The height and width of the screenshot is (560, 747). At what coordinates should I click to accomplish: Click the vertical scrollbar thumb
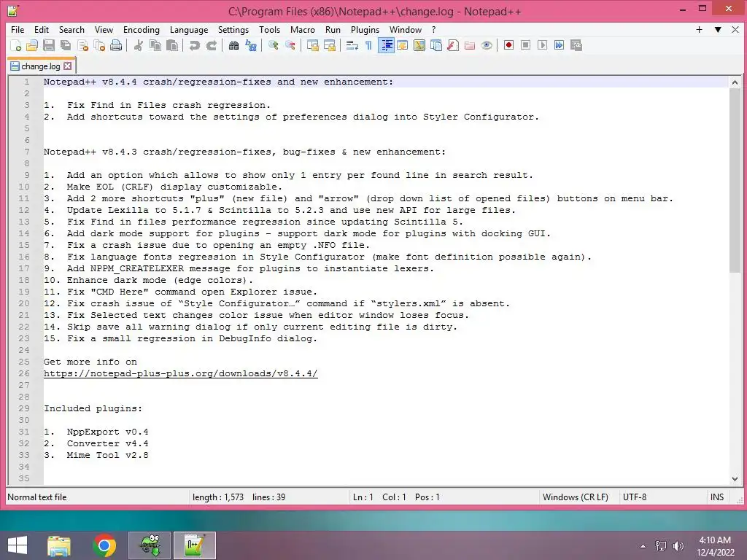(735, 181)
